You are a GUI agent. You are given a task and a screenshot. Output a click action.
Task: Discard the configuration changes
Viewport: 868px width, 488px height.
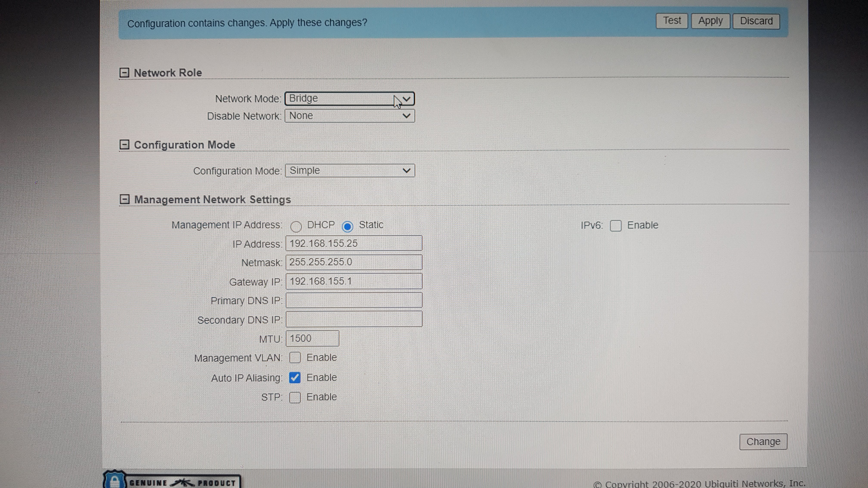pos(756,22)
